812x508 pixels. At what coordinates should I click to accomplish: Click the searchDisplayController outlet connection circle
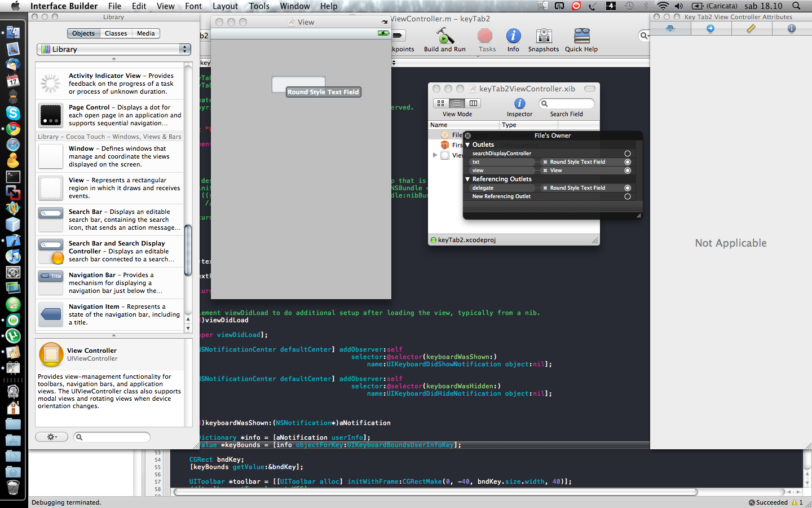[628, 154]
